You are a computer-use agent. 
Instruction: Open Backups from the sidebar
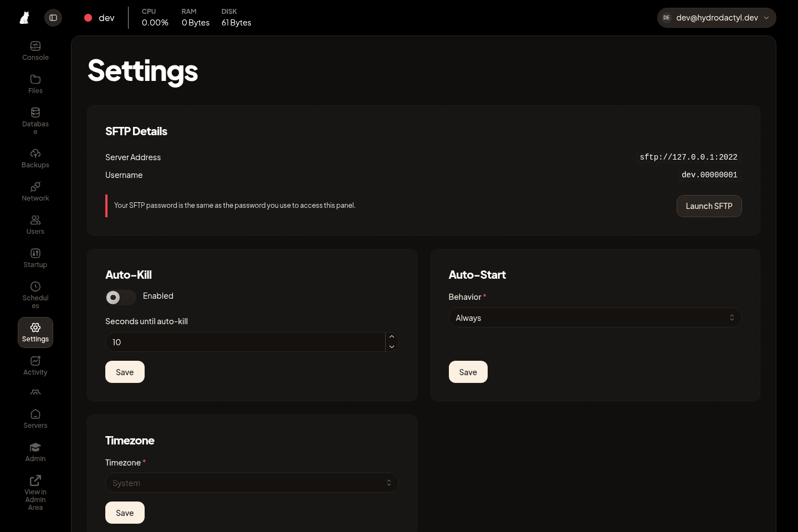click(35, 158)
